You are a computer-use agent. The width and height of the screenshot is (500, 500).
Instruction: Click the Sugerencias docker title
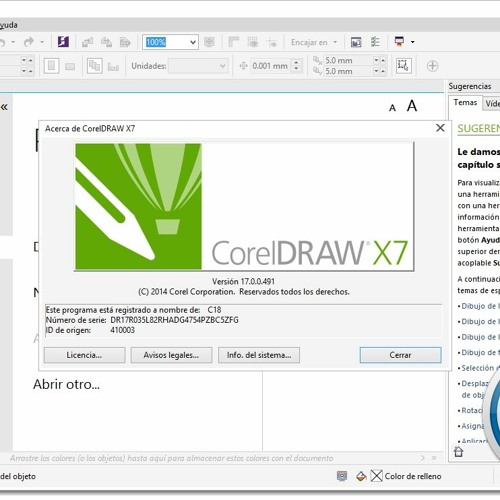(x=470, y=86)
